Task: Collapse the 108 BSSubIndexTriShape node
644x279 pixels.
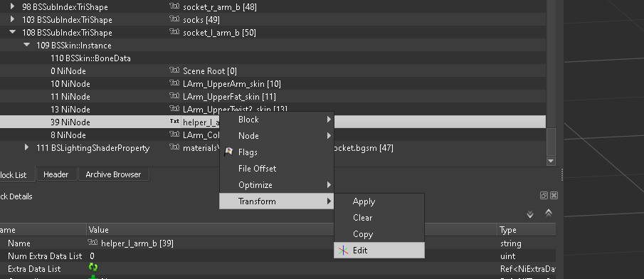Action: [12, 32]
